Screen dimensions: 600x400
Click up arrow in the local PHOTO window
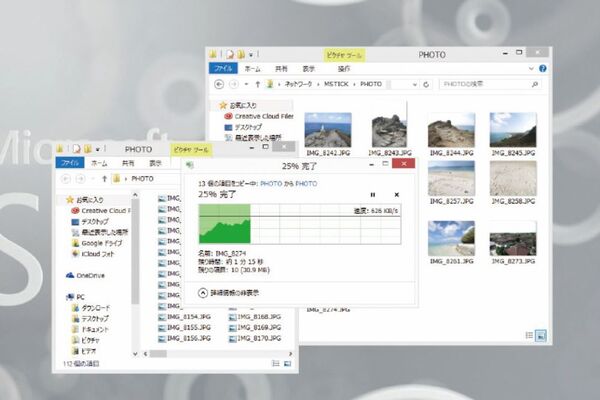pyautogui.click(x=104, y=179)
